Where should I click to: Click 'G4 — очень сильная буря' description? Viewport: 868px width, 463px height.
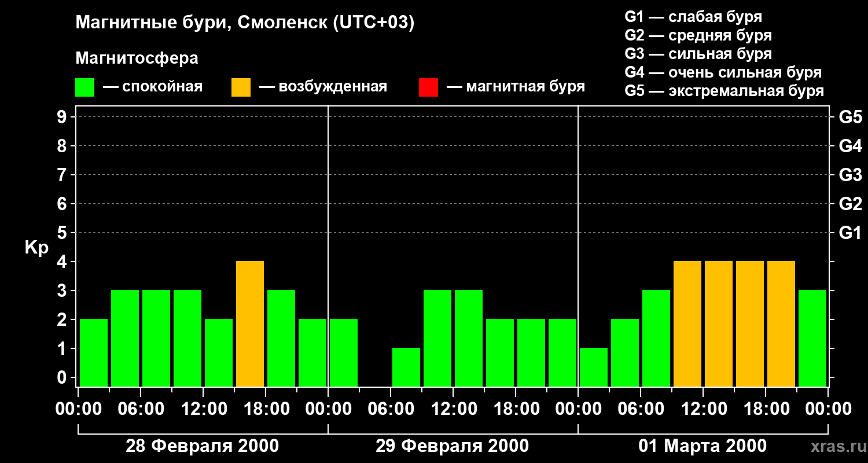[x=723, y=72]
